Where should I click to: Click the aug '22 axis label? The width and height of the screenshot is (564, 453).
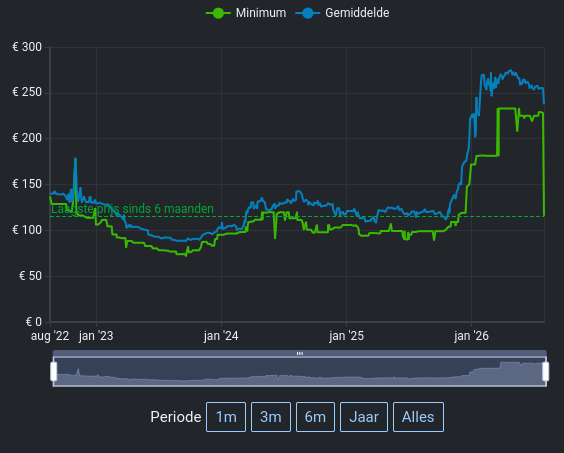tap(50, 336)
